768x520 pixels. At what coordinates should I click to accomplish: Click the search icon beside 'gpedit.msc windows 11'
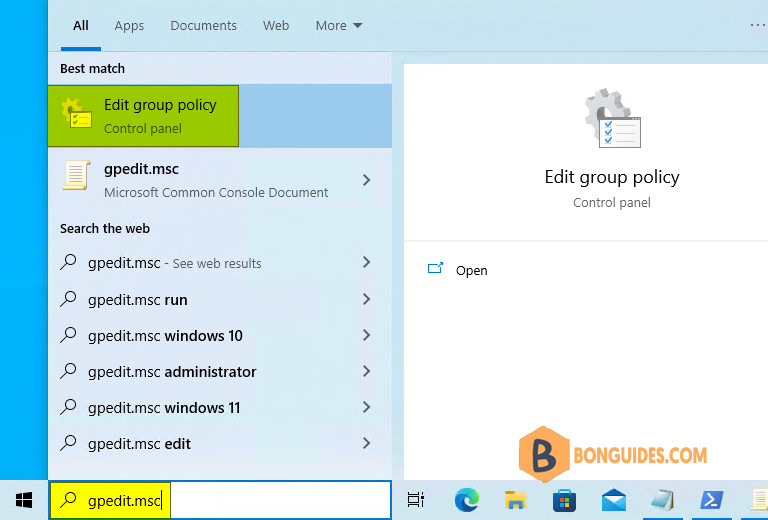69,407
